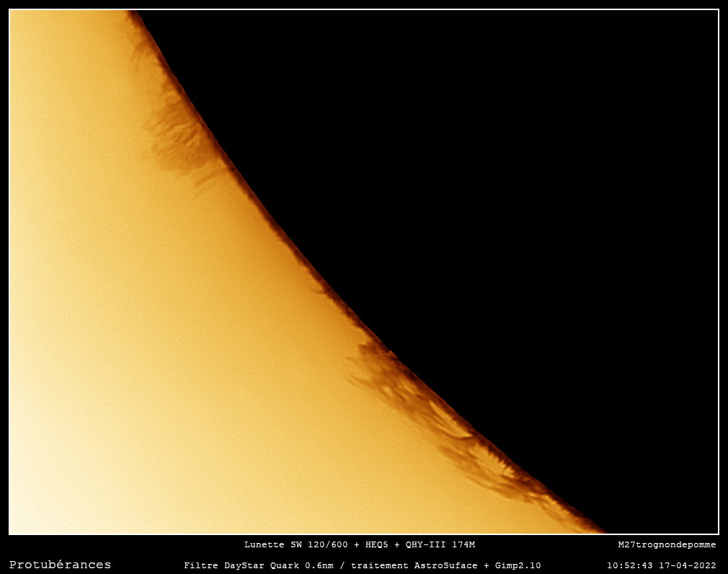Select the filter text "Filtre DayStar Quark 0.6nm"
The width and height of the screenshot is (728, 574).
[258, 565]
